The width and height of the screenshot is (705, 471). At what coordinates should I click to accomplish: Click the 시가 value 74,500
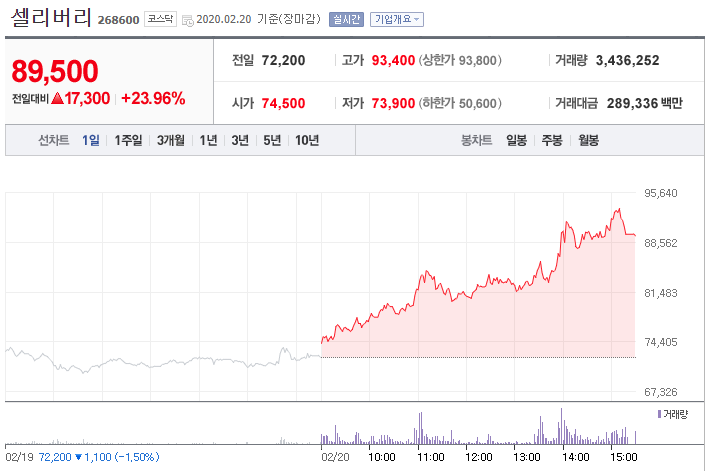[283, 103]
